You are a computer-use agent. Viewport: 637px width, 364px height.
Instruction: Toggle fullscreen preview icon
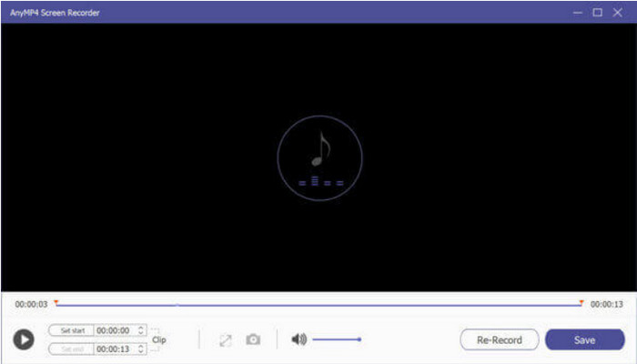tap(226, 339)
